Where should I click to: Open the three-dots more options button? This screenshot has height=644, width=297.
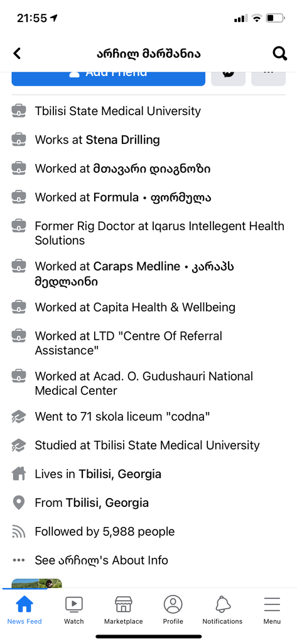268,78
